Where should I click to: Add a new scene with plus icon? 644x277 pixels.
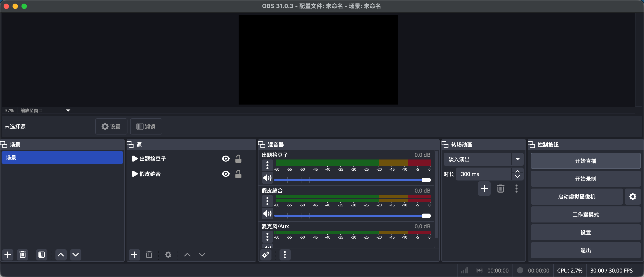pos(8,254)
